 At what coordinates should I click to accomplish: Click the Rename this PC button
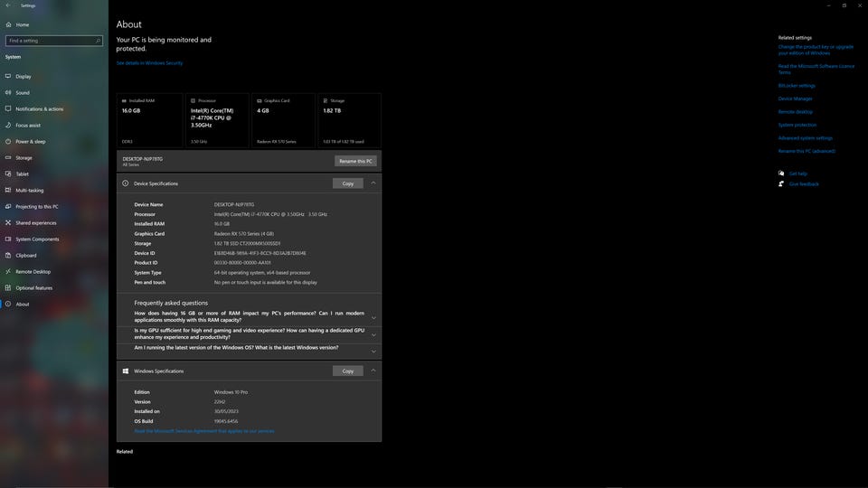(x=355, y=161)
